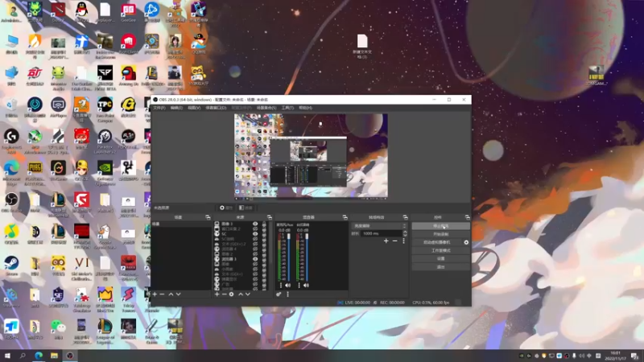Add a new scene transition

[386, 241]
